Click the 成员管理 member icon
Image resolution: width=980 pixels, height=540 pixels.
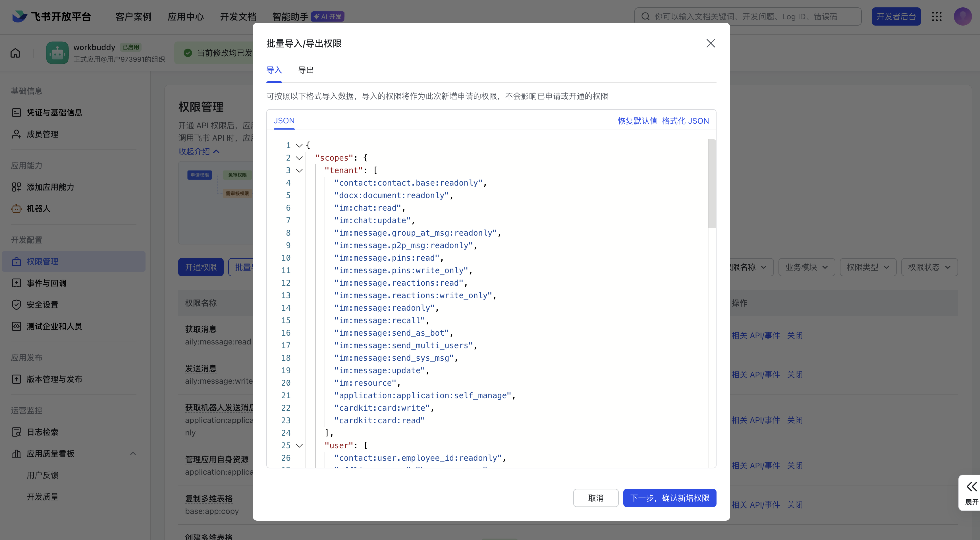tap(16, 134)
